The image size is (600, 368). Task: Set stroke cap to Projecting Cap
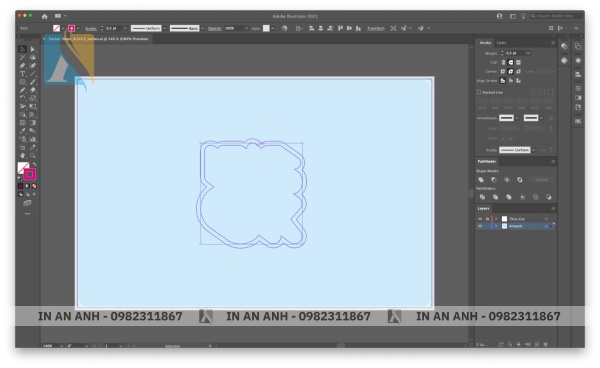tap(518, 62)
